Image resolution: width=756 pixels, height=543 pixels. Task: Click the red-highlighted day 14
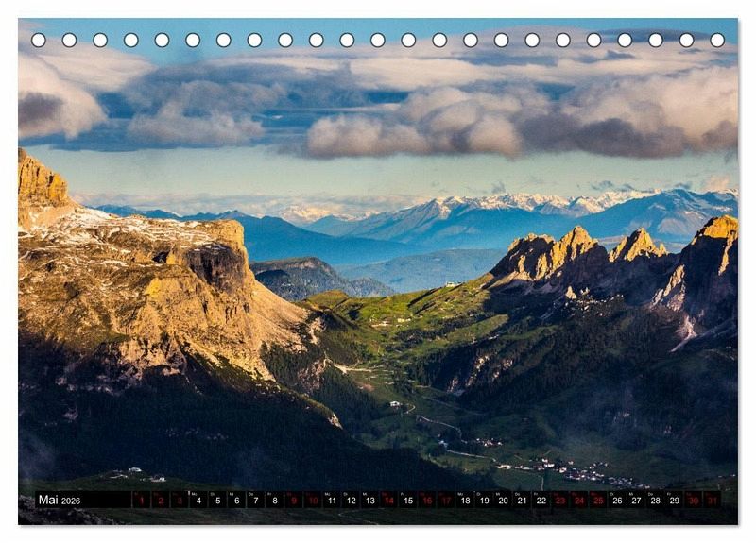coord(388,500)
